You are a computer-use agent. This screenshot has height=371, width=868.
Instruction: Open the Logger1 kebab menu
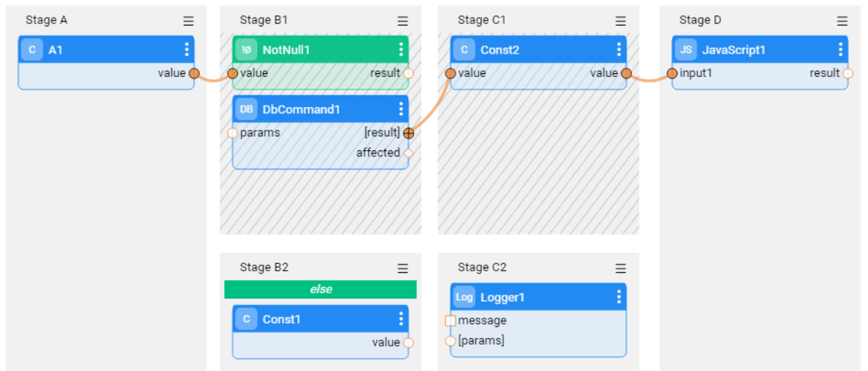coord(619,297)
